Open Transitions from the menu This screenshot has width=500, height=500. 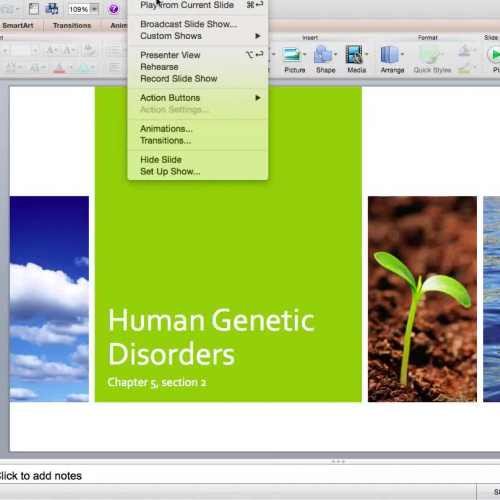pos(198,140)
